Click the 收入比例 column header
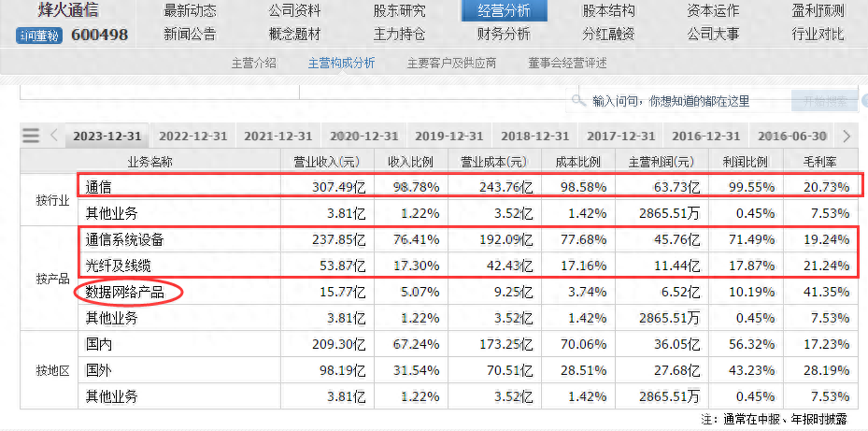The height and width of the screenshot is (431, 868). 411,161
